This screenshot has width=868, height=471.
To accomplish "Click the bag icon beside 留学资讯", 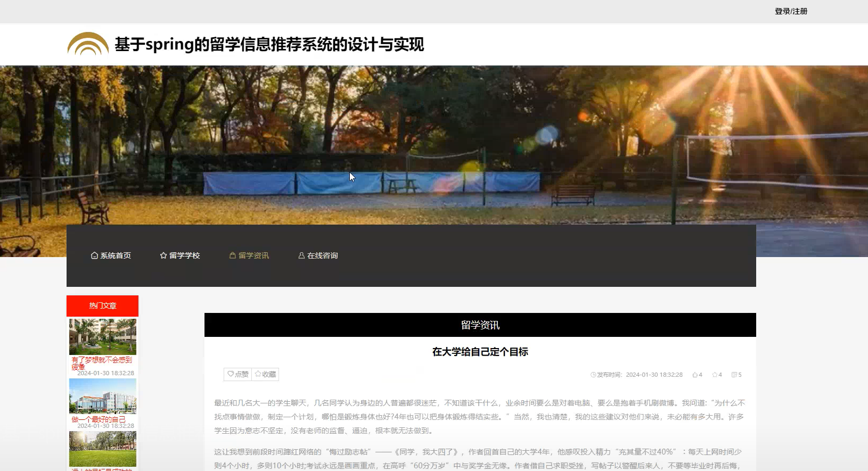I will (233, 255).
